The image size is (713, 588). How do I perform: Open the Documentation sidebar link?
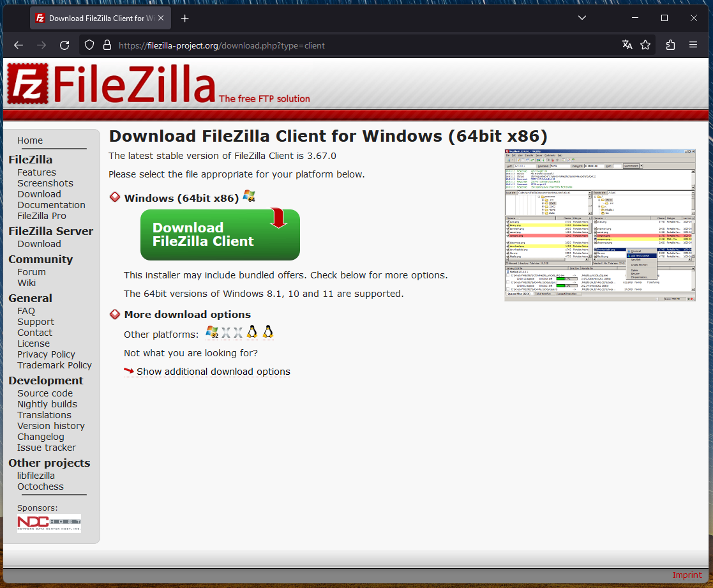point(51,205)
